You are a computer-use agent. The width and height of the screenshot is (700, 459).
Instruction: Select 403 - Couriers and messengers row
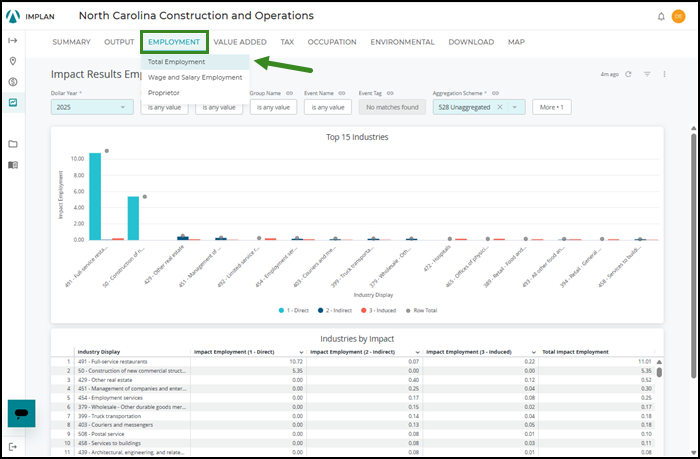pos(353,425)
